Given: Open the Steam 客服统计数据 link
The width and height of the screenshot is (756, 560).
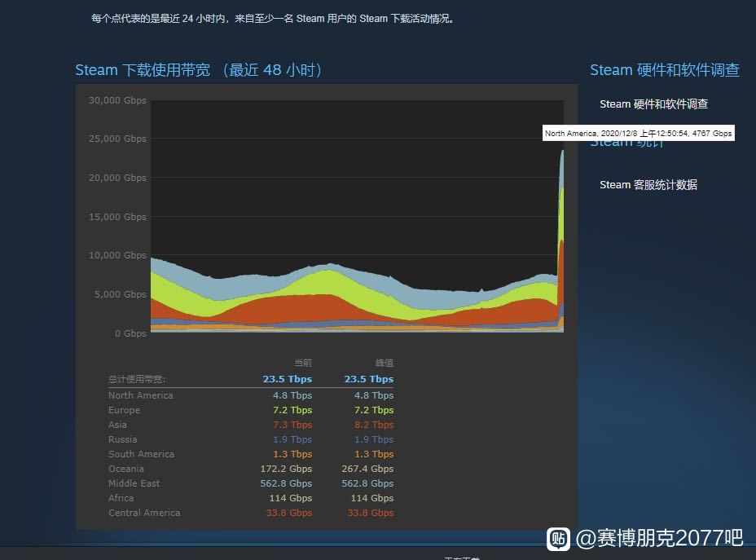Looking at the screenshot, I should [648, 185].
